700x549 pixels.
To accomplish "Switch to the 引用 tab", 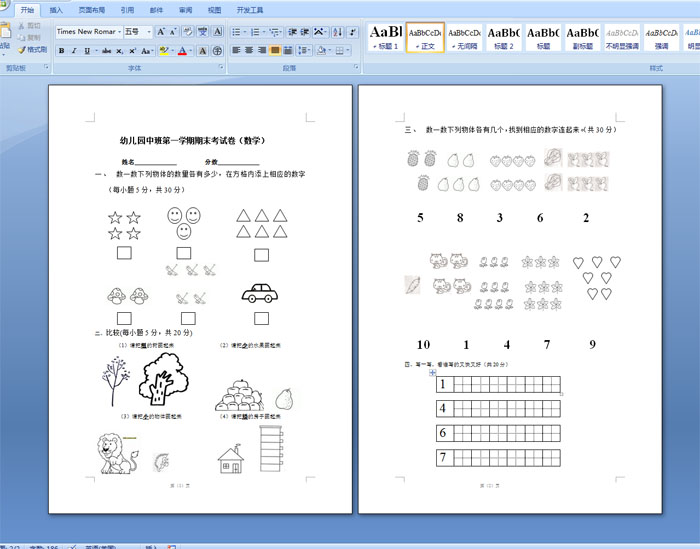I will click(127, 10).
